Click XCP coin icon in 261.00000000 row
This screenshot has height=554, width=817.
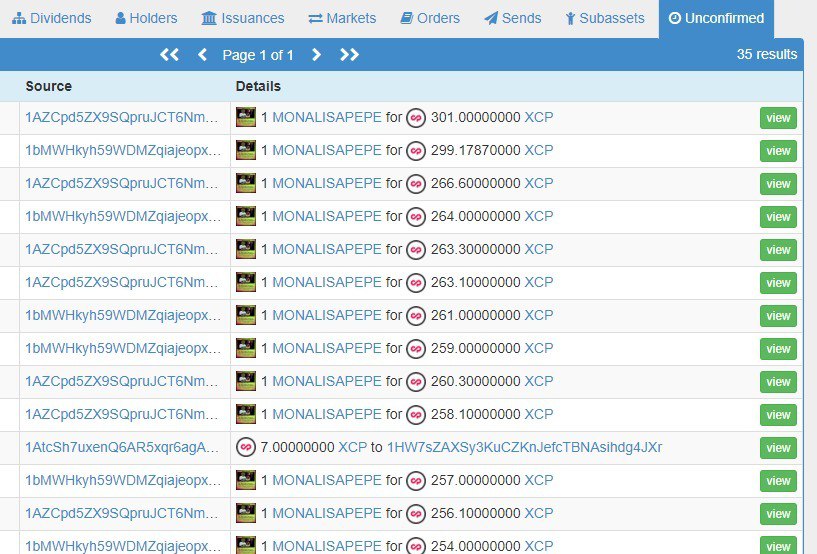(416, 316)
